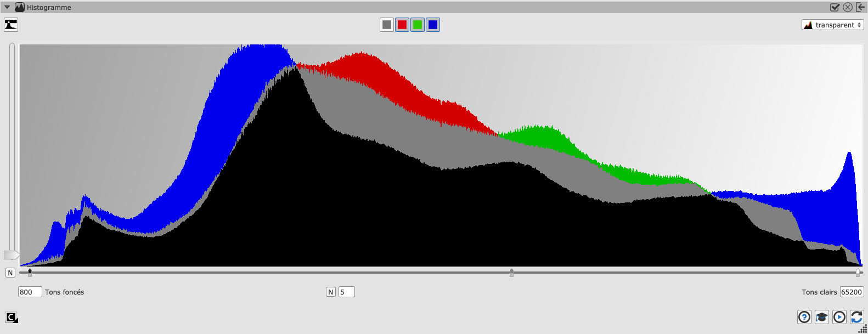Click the vertical zoom slider handle on the left

(x=11, y=255)
